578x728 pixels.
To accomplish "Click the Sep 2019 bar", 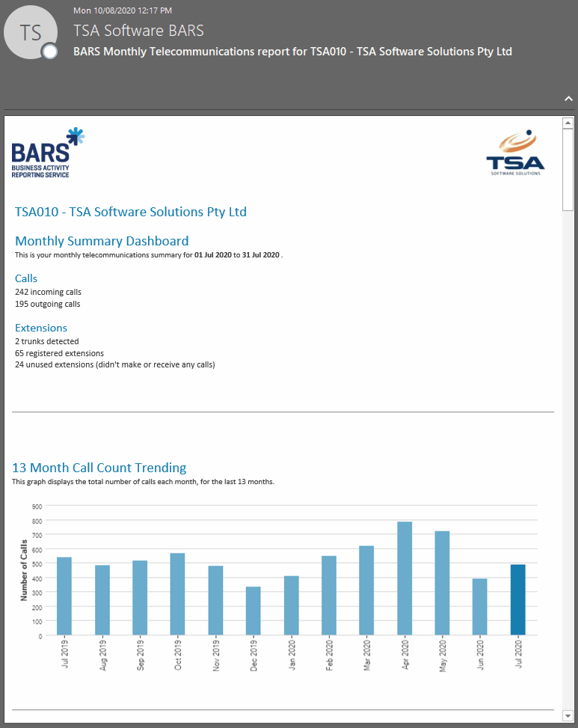I will click(140, 598).
